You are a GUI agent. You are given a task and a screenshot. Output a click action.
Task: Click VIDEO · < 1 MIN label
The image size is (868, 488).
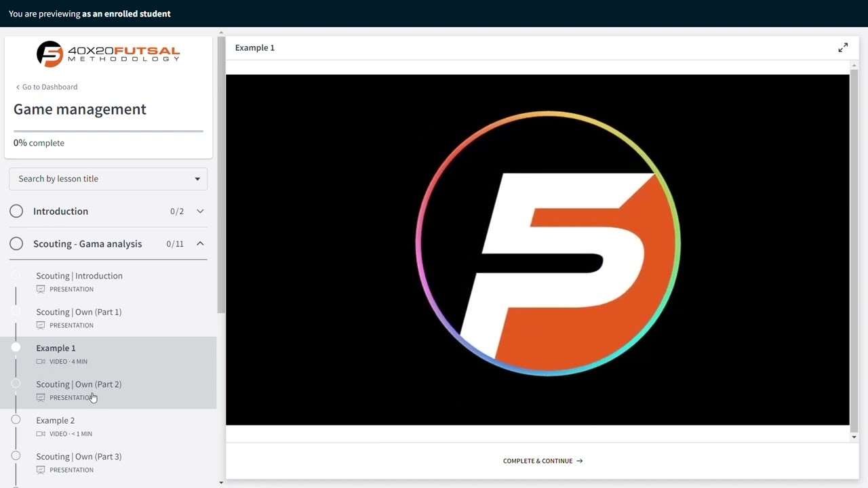71,434
